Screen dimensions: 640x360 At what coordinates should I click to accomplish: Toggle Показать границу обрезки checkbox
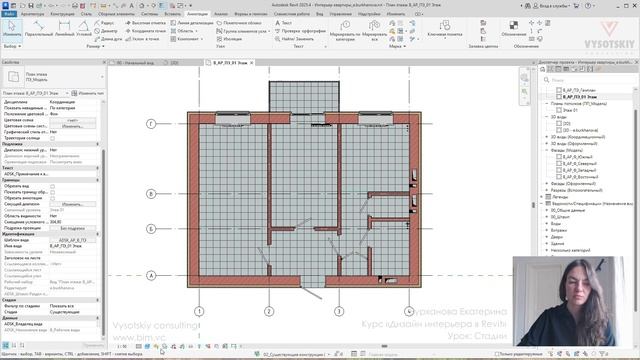click(x=52, y=192)
